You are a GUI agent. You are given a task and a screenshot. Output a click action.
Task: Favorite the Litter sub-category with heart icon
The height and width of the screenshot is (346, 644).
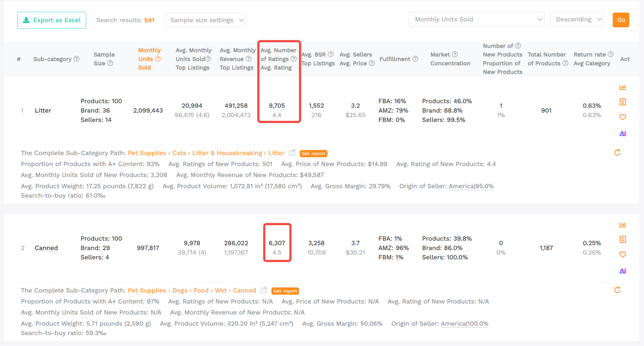[622, 117]
